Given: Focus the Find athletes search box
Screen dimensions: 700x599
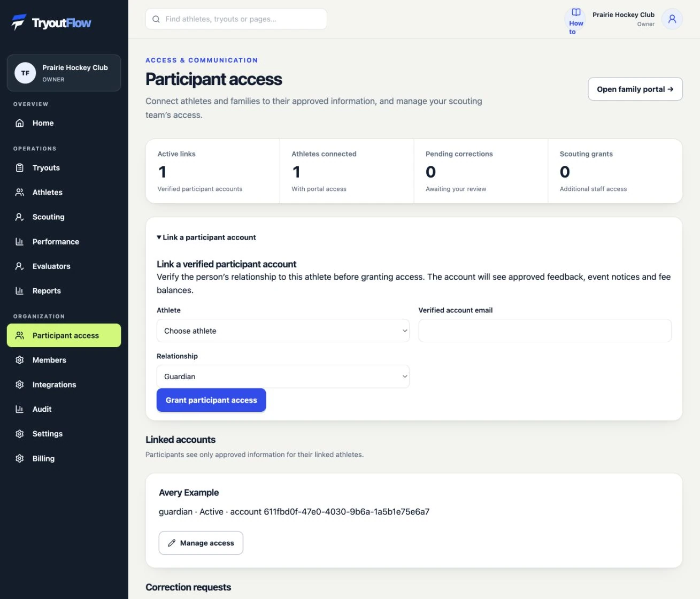Looking at the screenshot, I should point(236,19).
